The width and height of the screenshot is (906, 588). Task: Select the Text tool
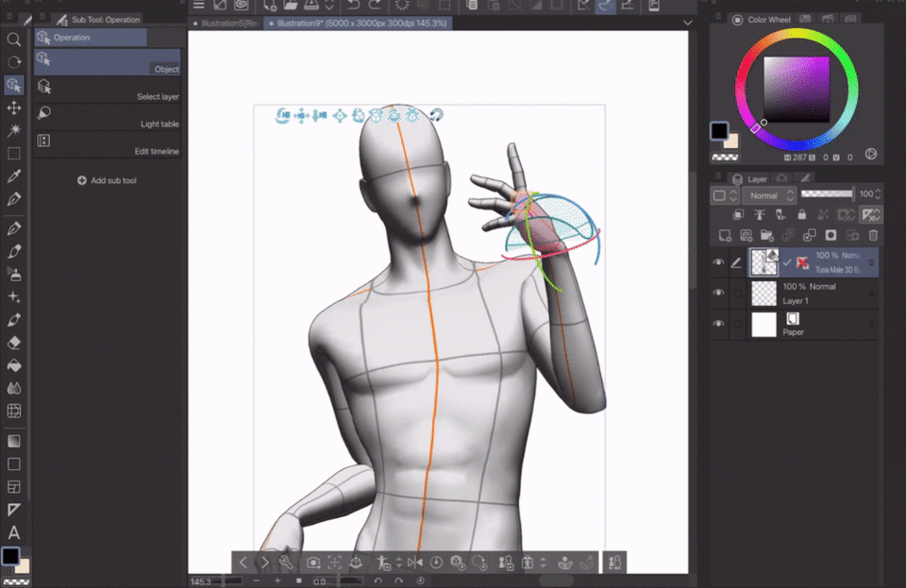pyautogui.click(x=14, y=532)
